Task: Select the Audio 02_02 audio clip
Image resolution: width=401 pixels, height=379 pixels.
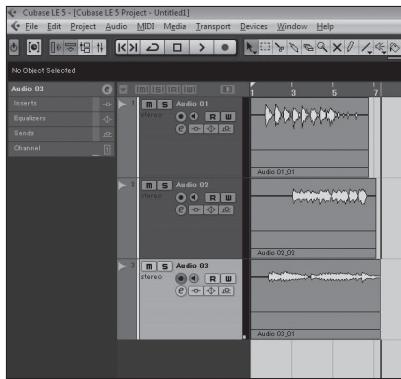Action: point(313,218)
